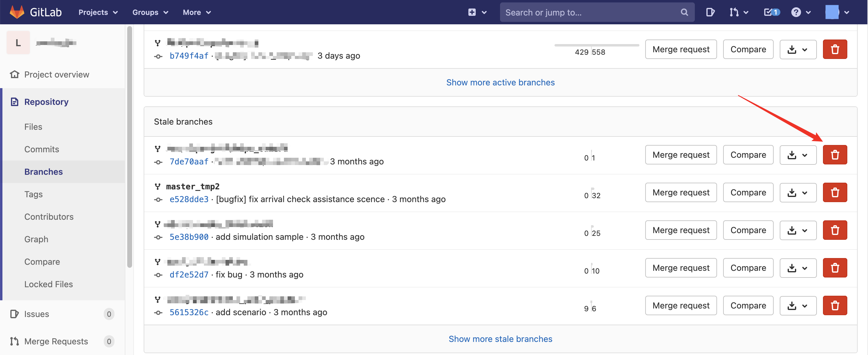The height and width of the screenshot is (355, 868).
Task: Open merge requests dropdown in top bar
Action: point(738,12)
